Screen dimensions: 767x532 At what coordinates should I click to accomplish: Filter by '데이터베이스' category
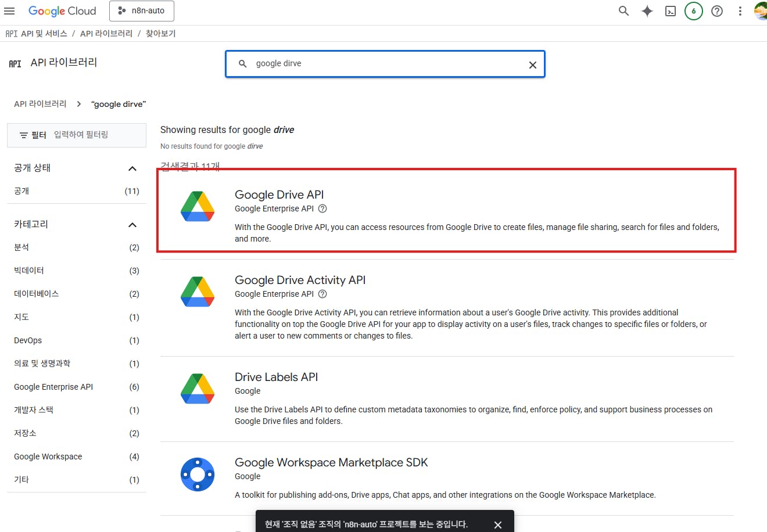pos(77,294)
